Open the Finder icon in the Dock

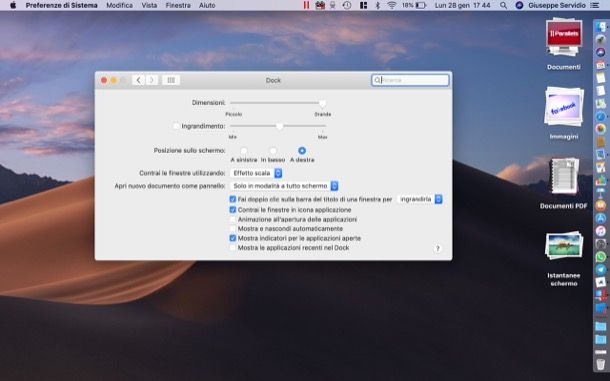coord(601,27)
